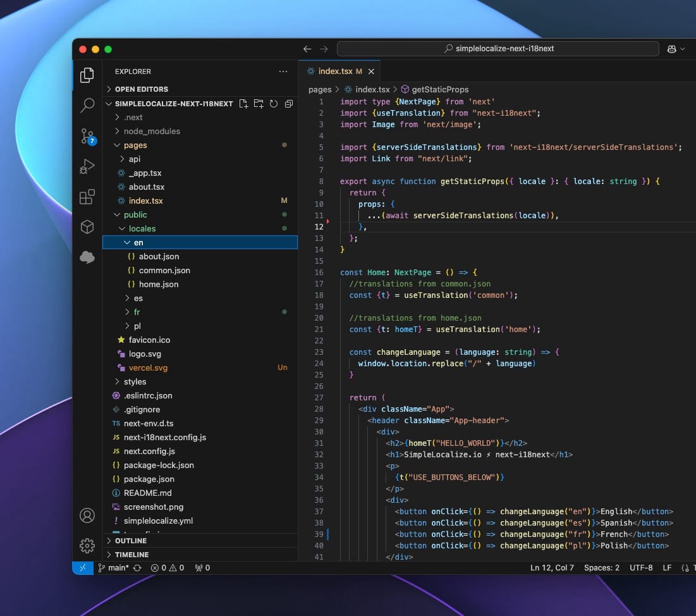Click the New File icon in explorer header
The width and height of the screenshot is (696, 616).
coord(243,104)
